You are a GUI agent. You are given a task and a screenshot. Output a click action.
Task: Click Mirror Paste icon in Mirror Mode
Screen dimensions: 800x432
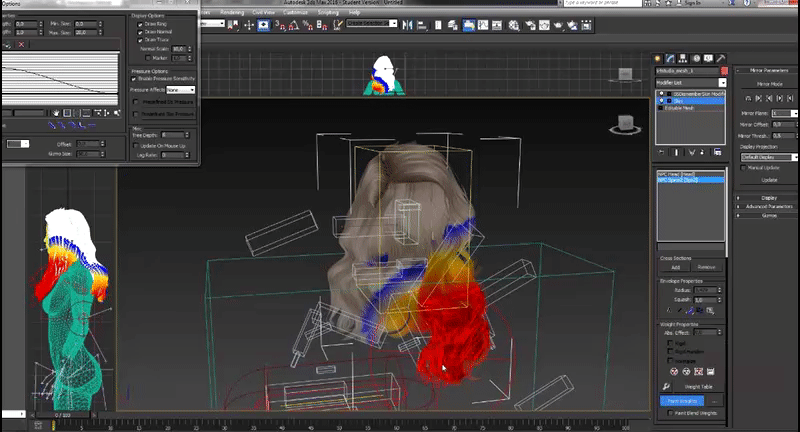(748, 98)
